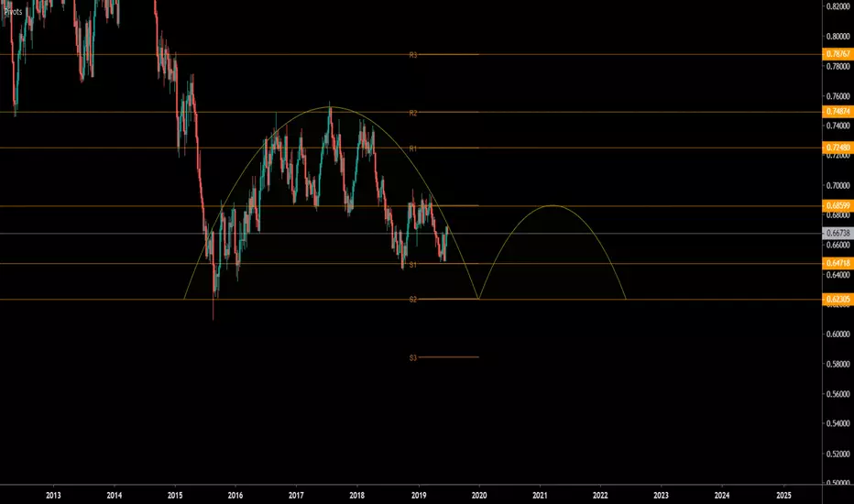The width and height of the screenshot is (854, 504).
Task: Click the short S3 pivot line segment
Action: point(449,357)
